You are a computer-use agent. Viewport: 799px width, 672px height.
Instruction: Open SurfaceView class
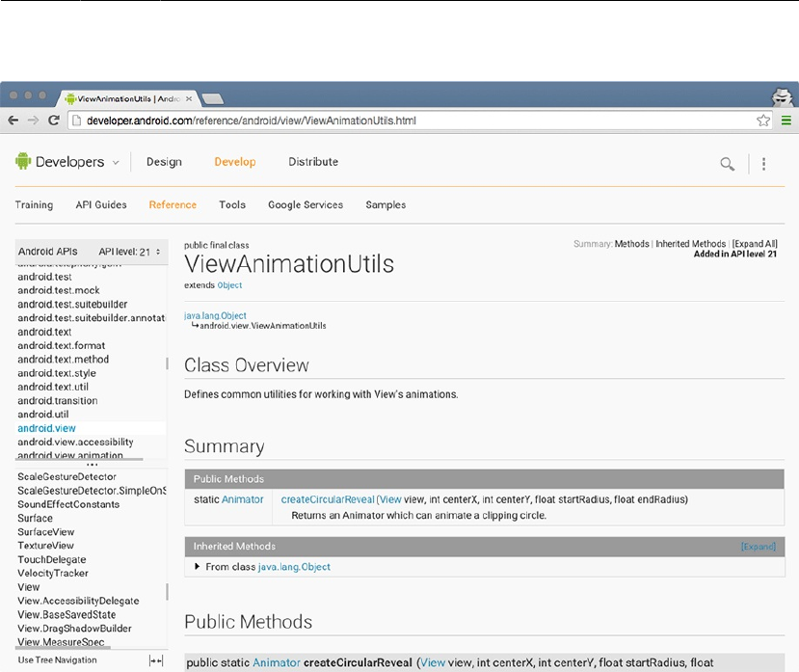click(46, 532)
